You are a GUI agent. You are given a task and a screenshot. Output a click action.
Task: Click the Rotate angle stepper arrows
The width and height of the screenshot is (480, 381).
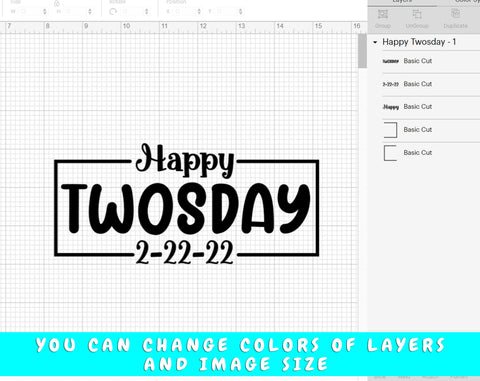point(147,12)
